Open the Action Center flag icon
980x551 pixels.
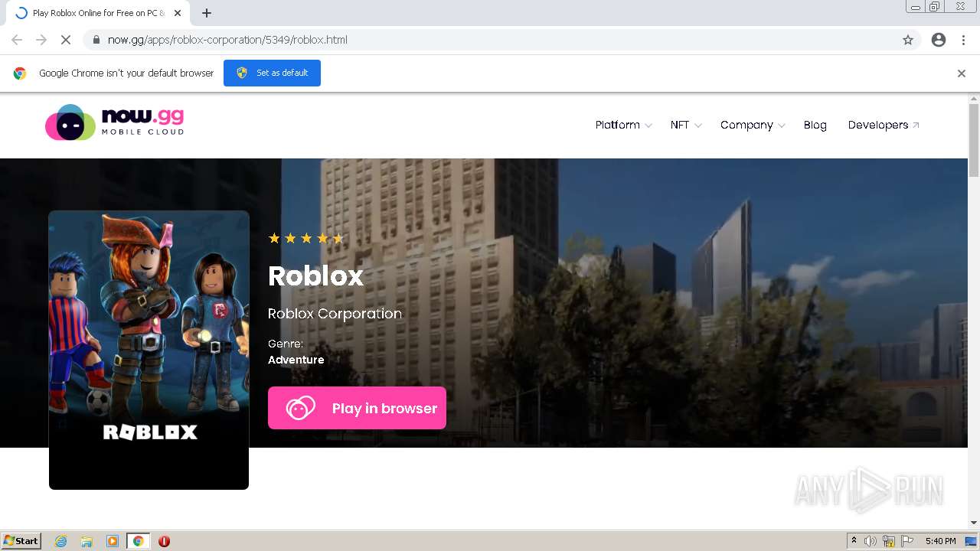[907, 541]
